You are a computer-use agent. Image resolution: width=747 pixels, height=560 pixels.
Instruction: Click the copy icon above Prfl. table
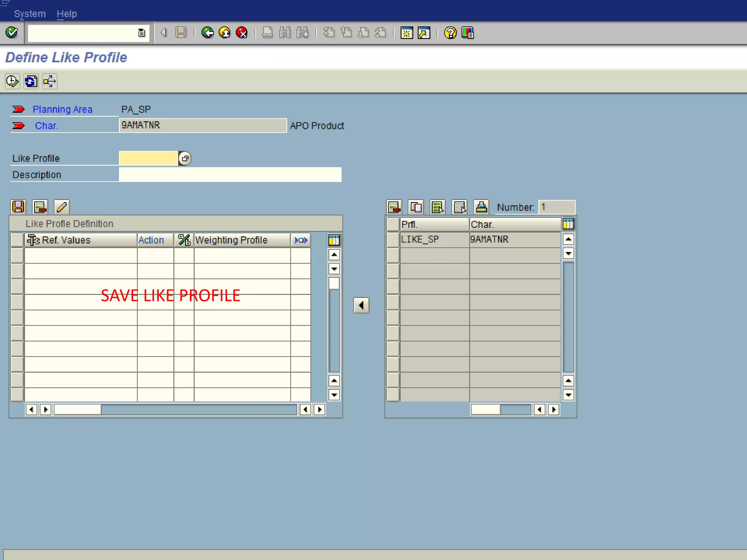[x=416, y=207]
